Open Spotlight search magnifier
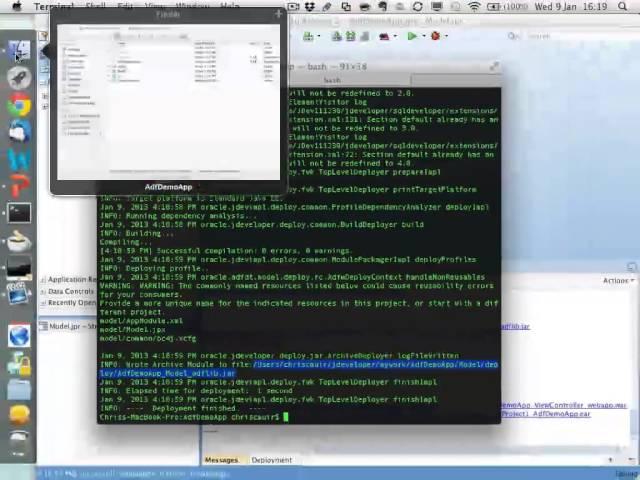Image resolution: width=640 pixels, height=480 pixels. [622, 6]
